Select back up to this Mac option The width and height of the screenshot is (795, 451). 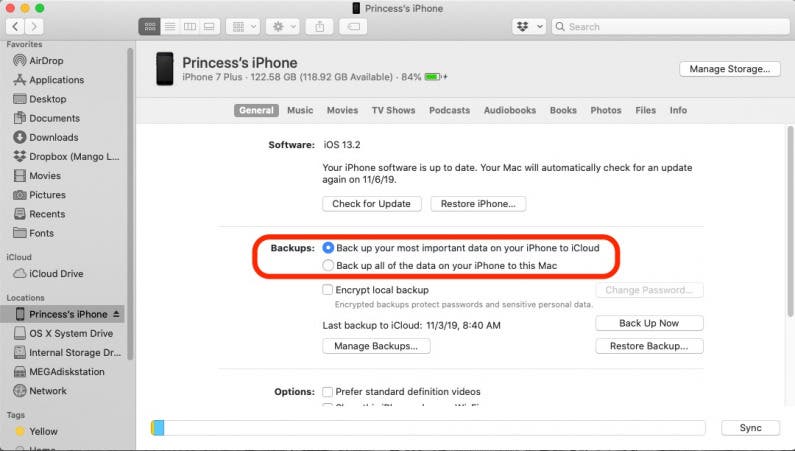328,265
